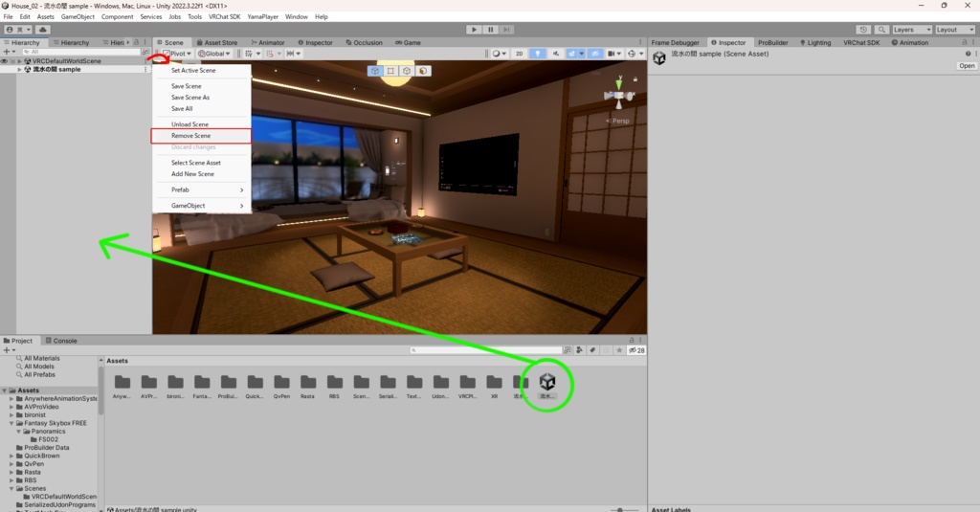The height and width of the screenshot is (512, 980).
Task: Click the Play button in the toolbar
Action: [474, 30]
